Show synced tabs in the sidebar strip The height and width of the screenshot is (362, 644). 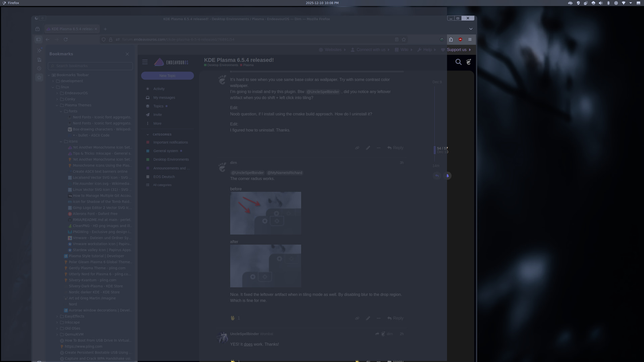[39, 60]
